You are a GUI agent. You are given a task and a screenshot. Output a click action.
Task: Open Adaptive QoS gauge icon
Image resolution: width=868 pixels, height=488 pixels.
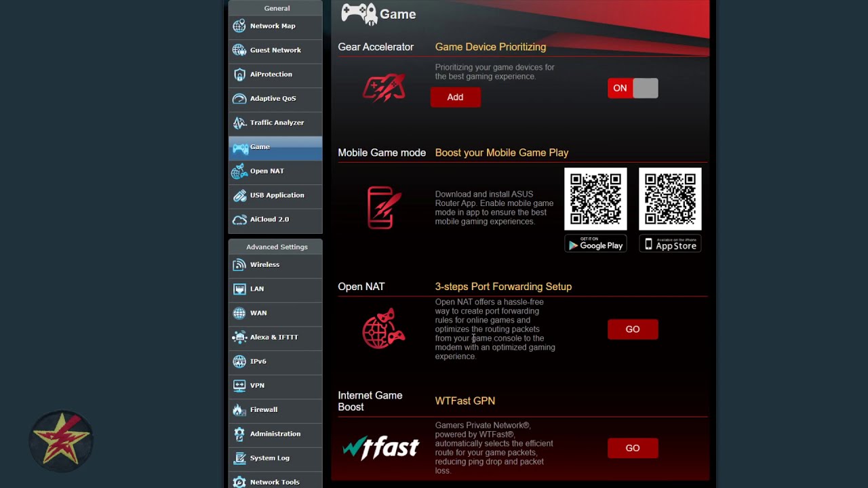239,99
